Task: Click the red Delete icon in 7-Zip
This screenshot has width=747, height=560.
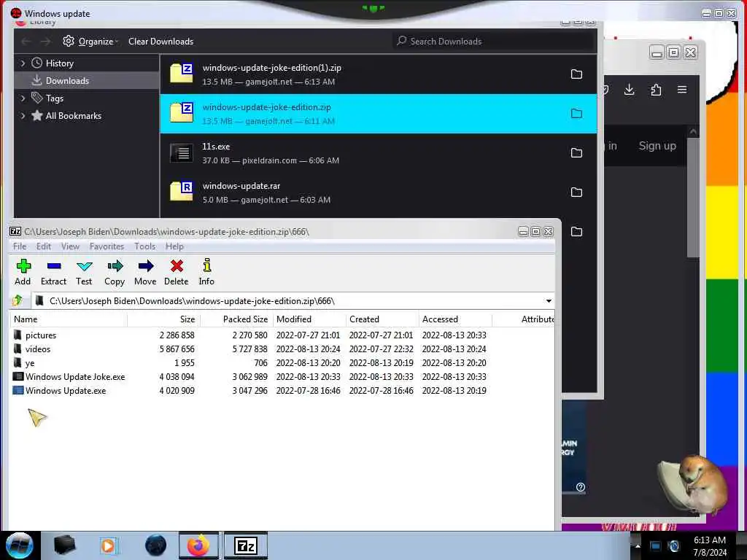Action: (x=177, y=272)
